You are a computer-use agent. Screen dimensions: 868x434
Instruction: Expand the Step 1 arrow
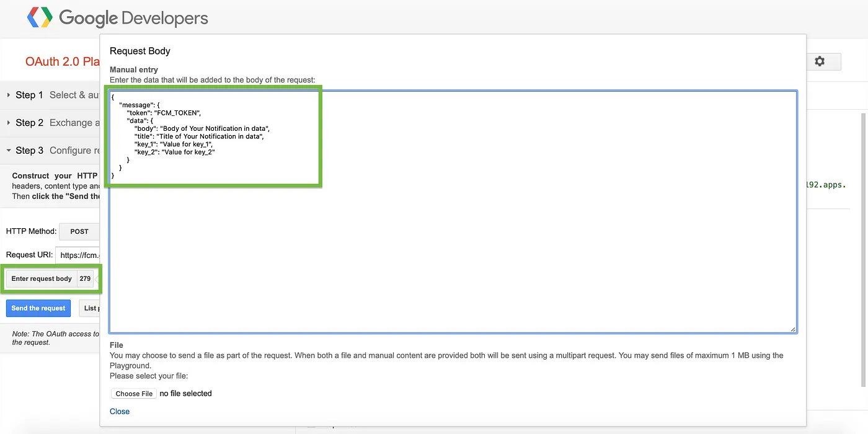coord(8,95)
